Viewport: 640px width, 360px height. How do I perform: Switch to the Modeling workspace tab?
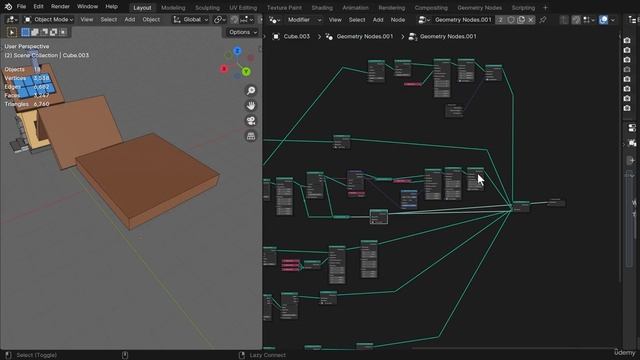click(x=173, y=8)
